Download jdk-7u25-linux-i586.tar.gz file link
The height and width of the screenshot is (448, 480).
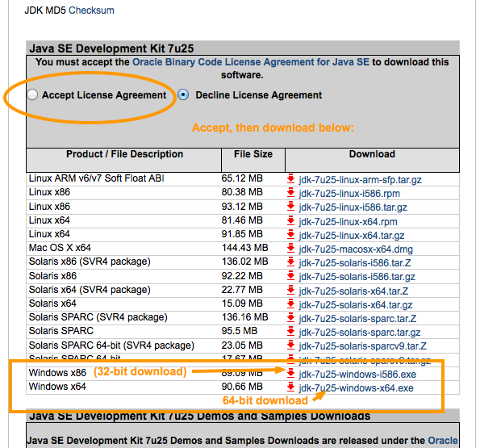click(353, 207)
